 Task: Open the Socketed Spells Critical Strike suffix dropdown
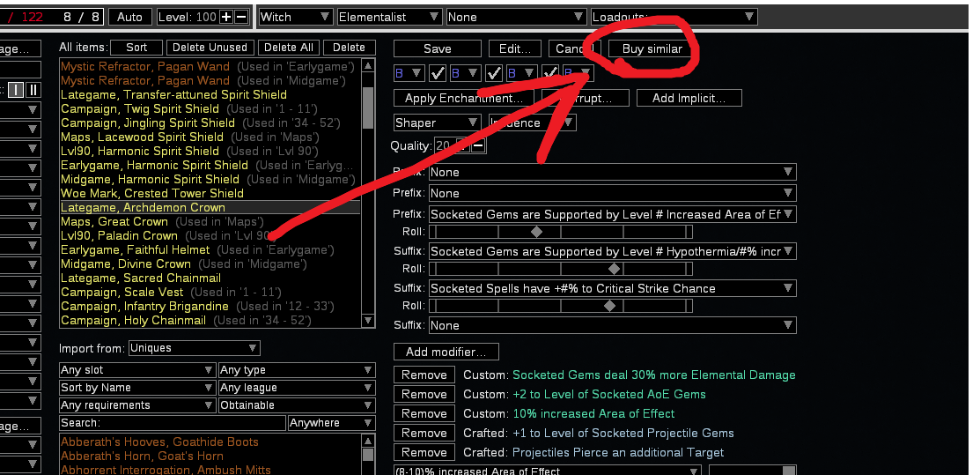coord(612,288)
